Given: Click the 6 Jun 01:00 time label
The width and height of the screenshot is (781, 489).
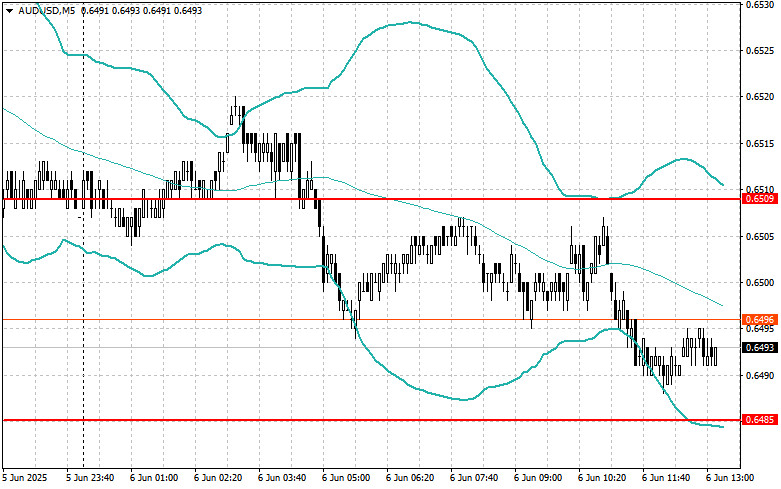Looking at the screenshot, I should pos(154,478).
